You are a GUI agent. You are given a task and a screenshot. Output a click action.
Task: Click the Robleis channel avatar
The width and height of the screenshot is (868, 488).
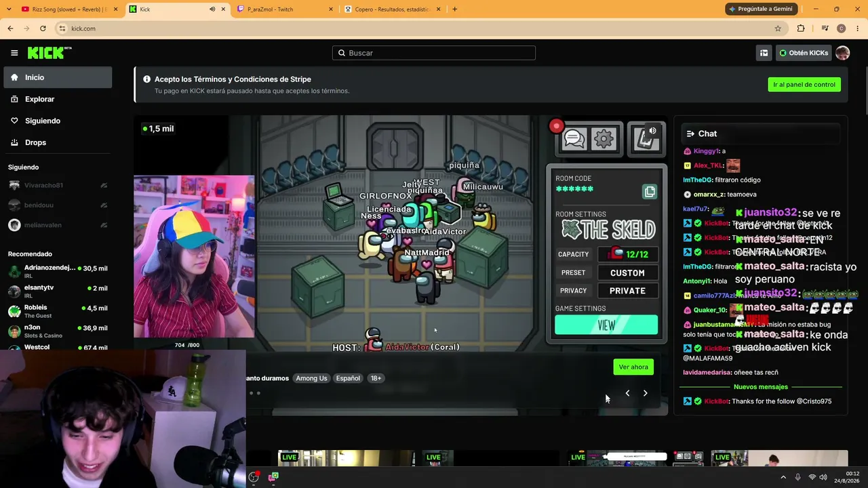(14, 311)
